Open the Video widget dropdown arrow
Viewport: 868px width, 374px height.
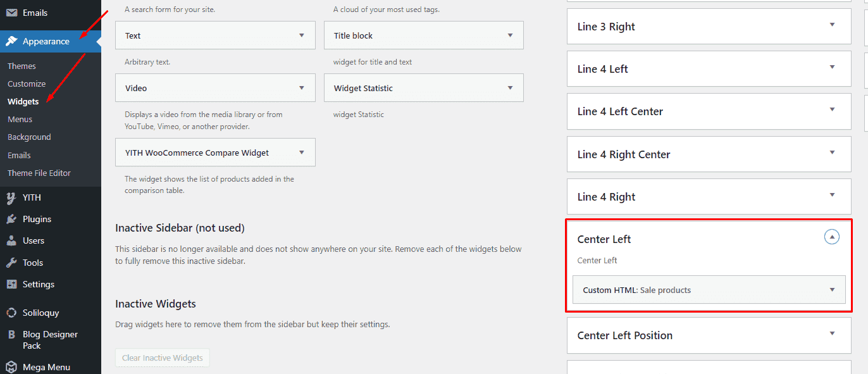(x=302, y=88)
